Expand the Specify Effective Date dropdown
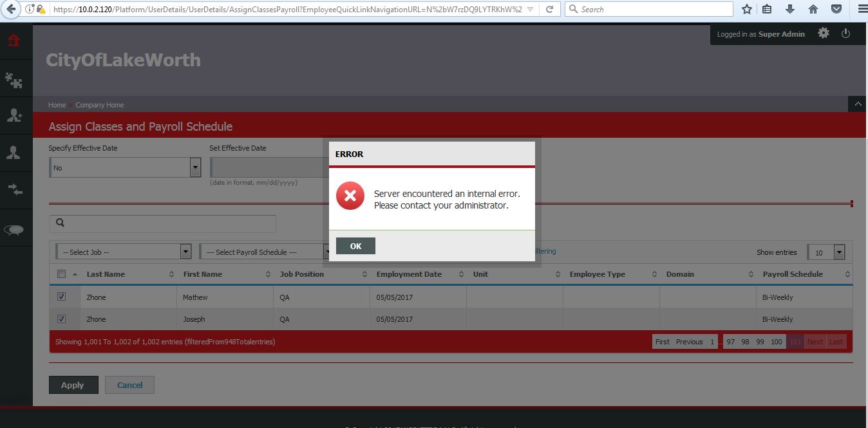Viewport: 868px width, 428px height. point(195,168)
